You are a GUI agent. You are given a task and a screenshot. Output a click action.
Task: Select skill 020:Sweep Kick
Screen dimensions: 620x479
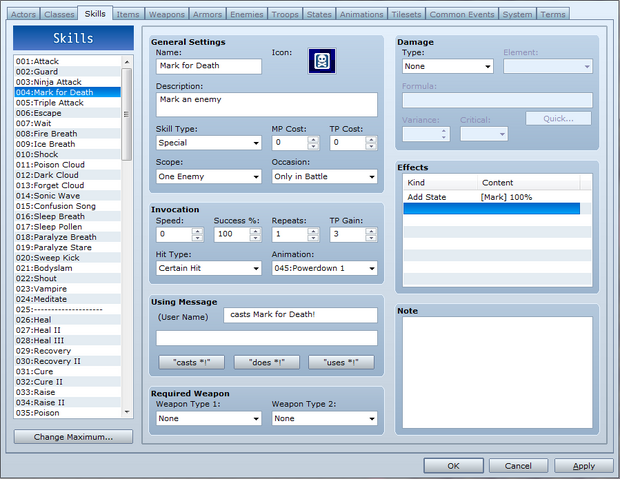pyautogui.click(x=68, y=257)
